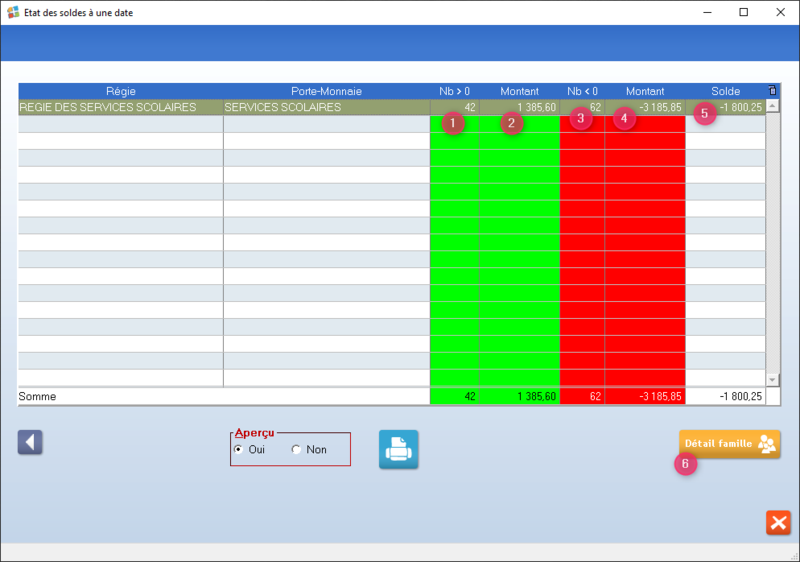The width and height of the screenshot is (800, 562).
Task: Click the 'Nb < 0' column header
Action: tap(582, 91)
